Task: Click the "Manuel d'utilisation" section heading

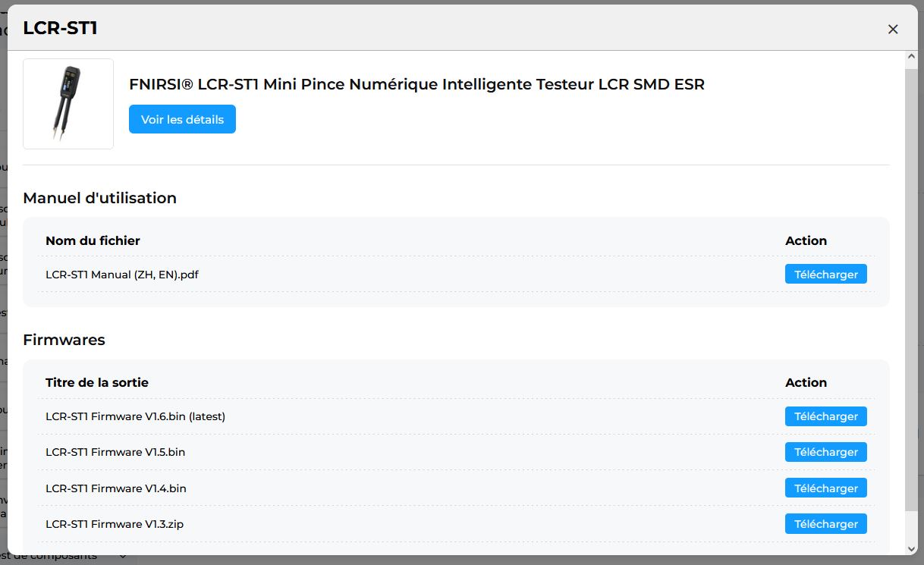Action: 99,198
